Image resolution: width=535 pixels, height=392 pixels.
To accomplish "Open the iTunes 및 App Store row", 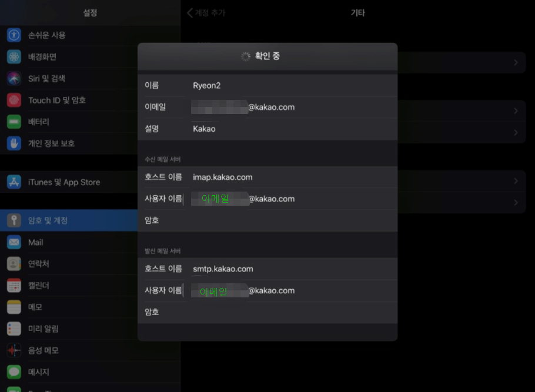I will (x=69, y=182).
